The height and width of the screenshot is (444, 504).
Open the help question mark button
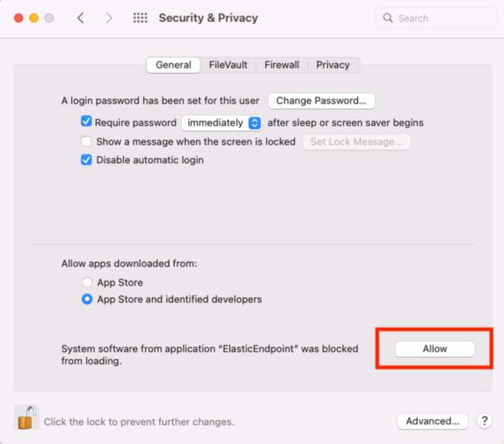[483, 420]
